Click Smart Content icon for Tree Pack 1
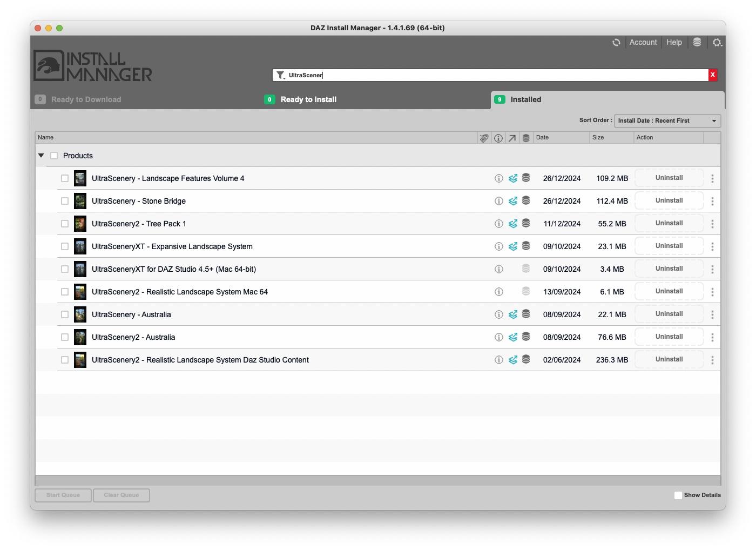This screenshot has width=756, height=550. click(512, 224)
